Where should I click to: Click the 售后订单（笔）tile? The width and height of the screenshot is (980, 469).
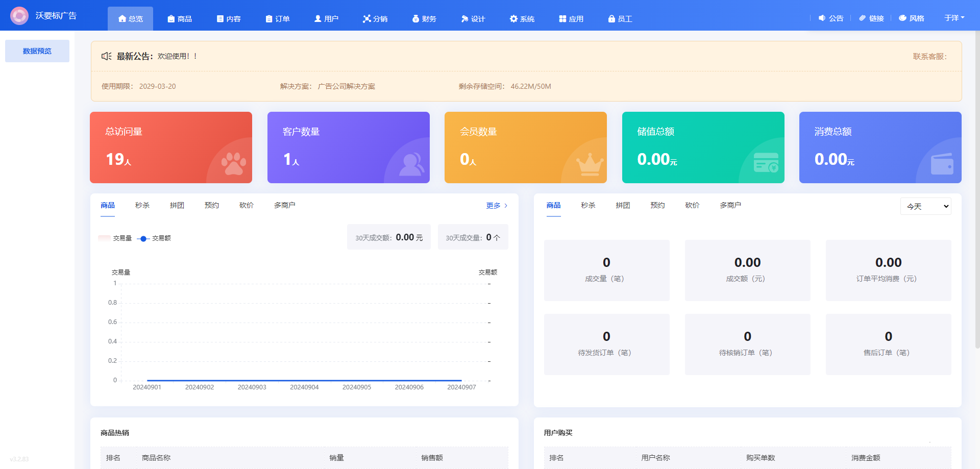(x=889, y=344)
